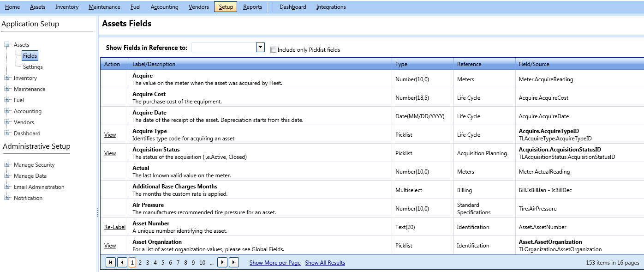Select the Air Pressure row label
The width and height of the screenshot is (644, 272).
point(148,205)
